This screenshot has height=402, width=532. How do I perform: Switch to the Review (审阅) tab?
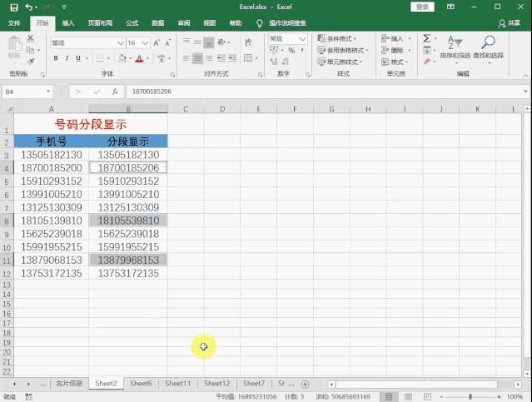coord(184,23)
